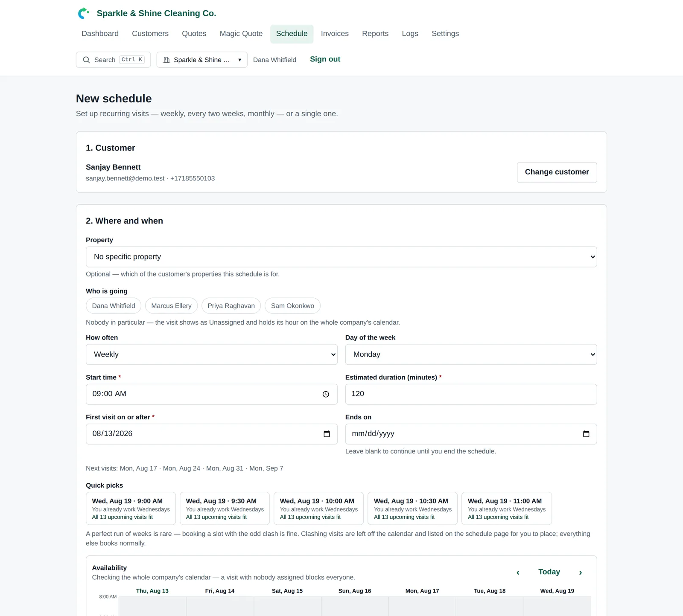Image resolution: width=683 pixels, height=616 pixels.
Task: Open calendar picker for Ends on date
Action: (586, 434)
